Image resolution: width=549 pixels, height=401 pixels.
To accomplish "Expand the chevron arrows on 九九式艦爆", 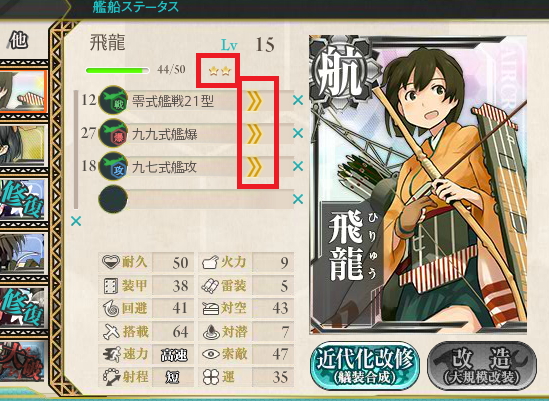I will click(255, 133).
